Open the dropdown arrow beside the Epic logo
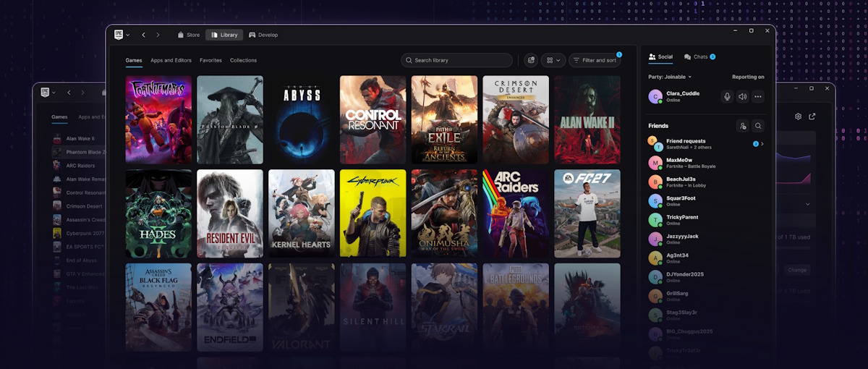868x369 pixels. 128,35
